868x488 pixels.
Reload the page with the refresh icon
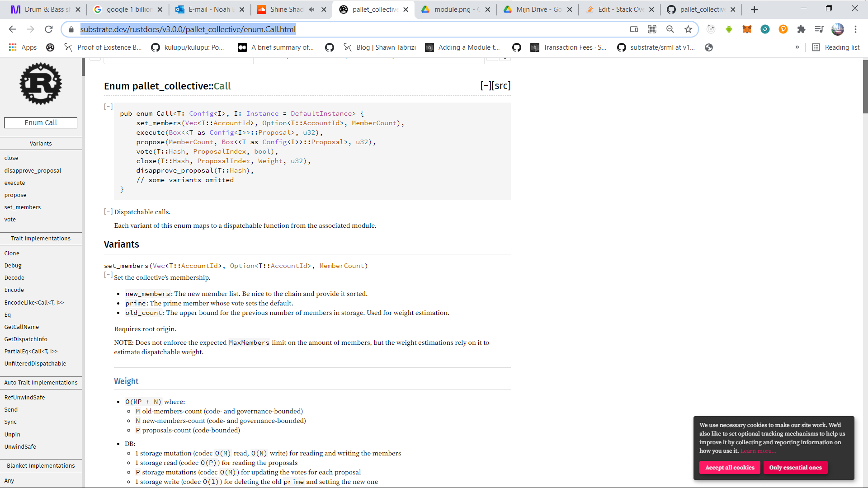[49, 29]
